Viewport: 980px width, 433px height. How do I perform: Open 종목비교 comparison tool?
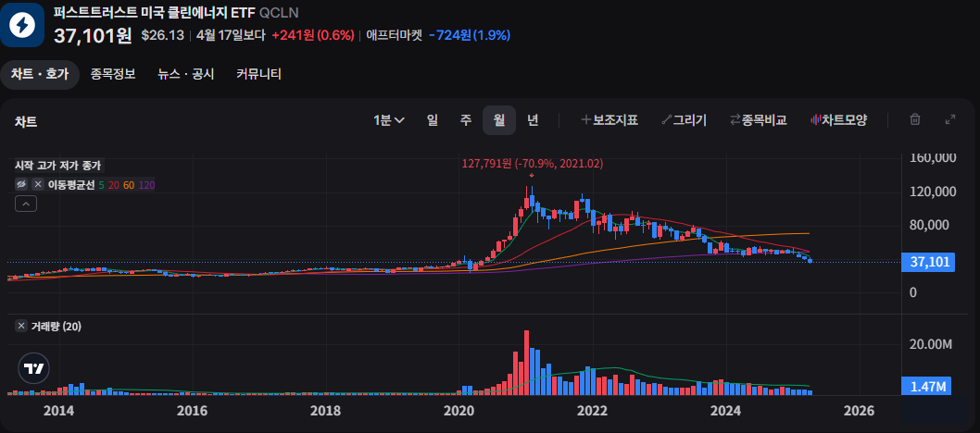point(758,120)
